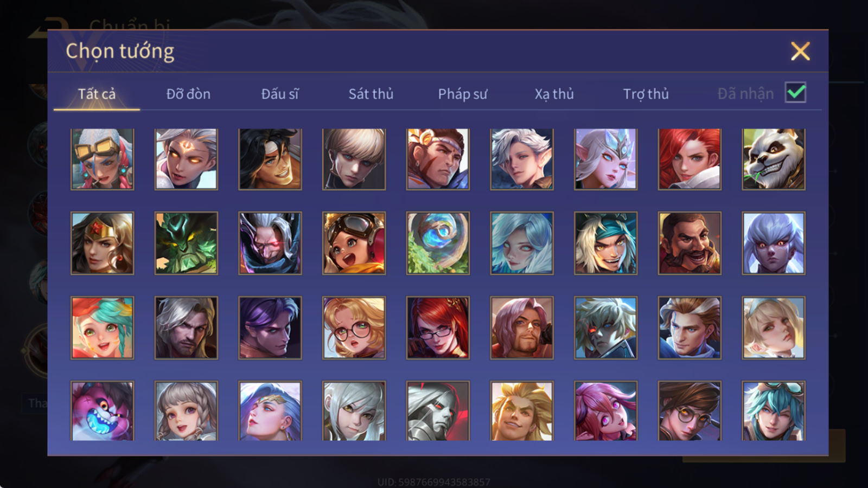Screen dimensions: 868x488
Task: Choose the hero with yellow goggles and pink braids
Action: pyautogui.click(x=102, y=159)
